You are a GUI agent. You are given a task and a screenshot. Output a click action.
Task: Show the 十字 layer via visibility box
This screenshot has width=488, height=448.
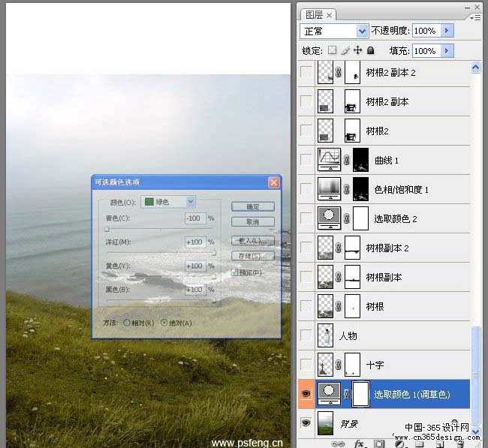pyautogui.click(x=306, y=364)
